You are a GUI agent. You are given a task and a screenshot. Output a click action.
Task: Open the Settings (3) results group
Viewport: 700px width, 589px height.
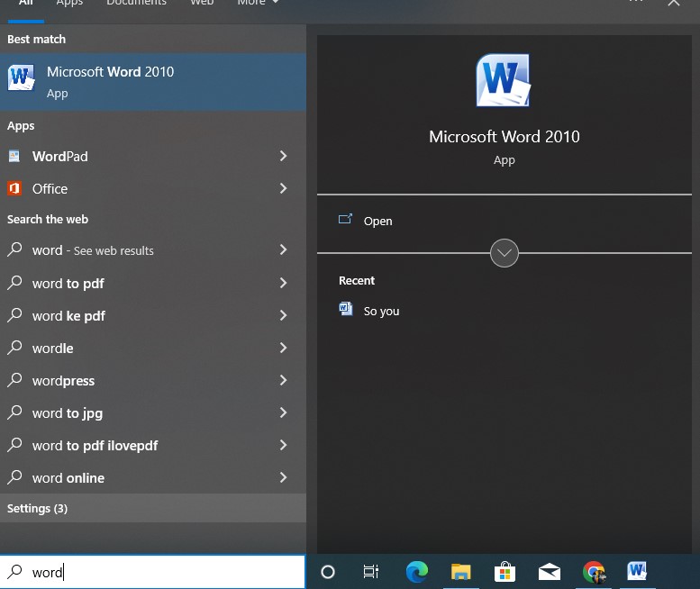[x=152, y=508]
